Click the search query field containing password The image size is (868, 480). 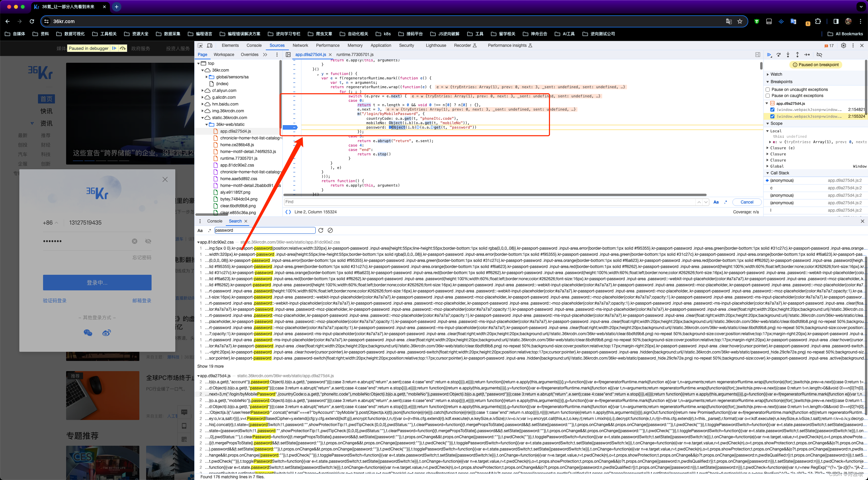[264, 230]
